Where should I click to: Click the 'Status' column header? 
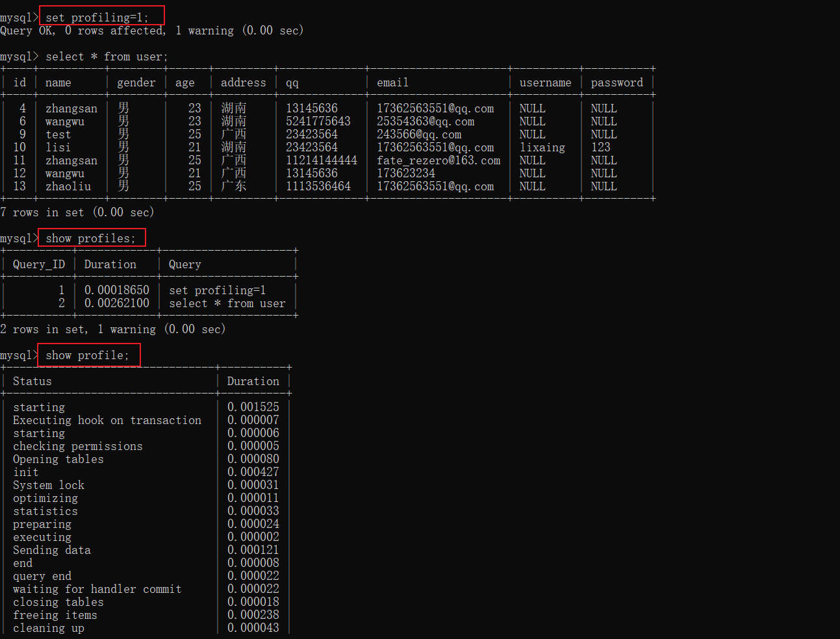(x=32, y=381)
